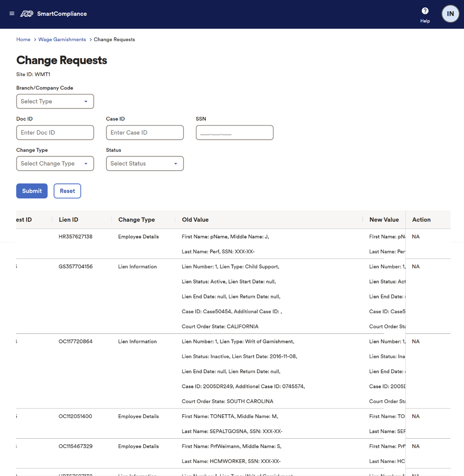464x476 pixels.
Task: Click the Reset button
Action: click(67, 191)
